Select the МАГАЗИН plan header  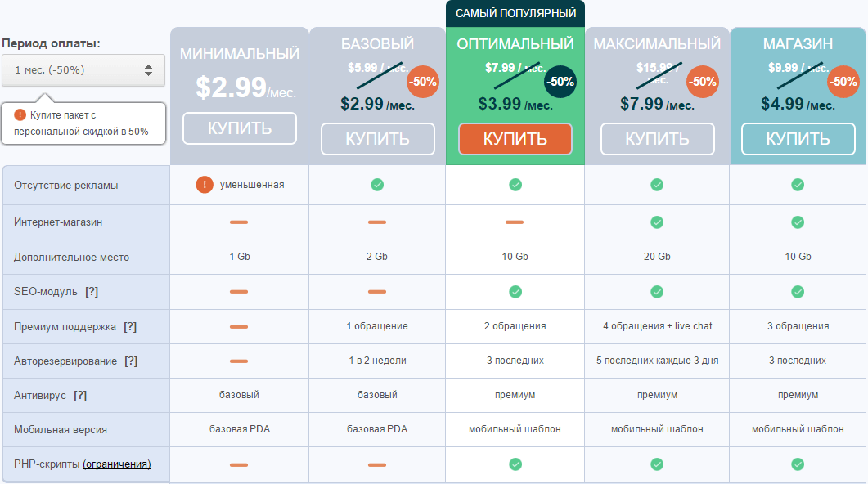pos(798,44)
